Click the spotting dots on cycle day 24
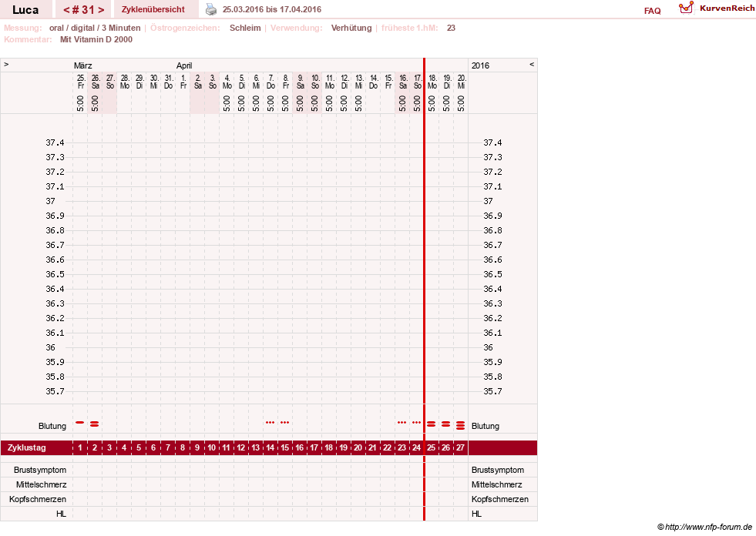 click(416, 422)
